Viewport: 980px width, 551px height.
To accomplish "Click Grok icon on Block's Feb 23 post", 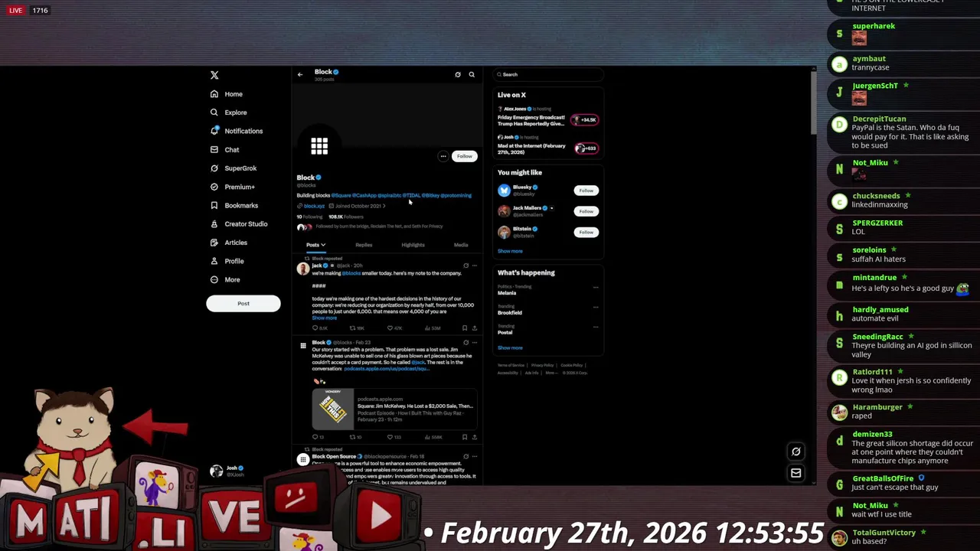I will 465,343.
